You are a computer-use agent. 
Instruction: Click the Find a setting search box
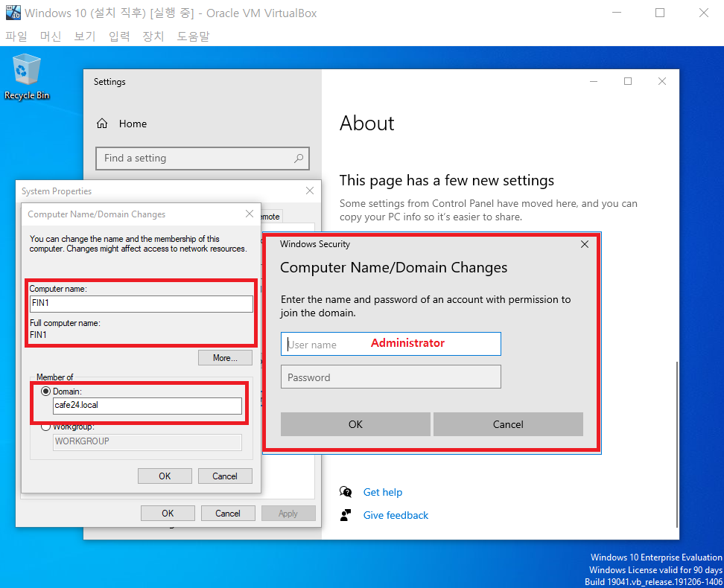pos(203,159)
